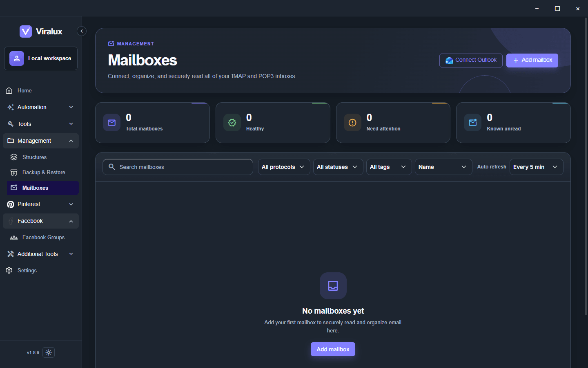
Task: Click the v1.8.6 version label
Action: pyautogui.click(x=33, y=352)
